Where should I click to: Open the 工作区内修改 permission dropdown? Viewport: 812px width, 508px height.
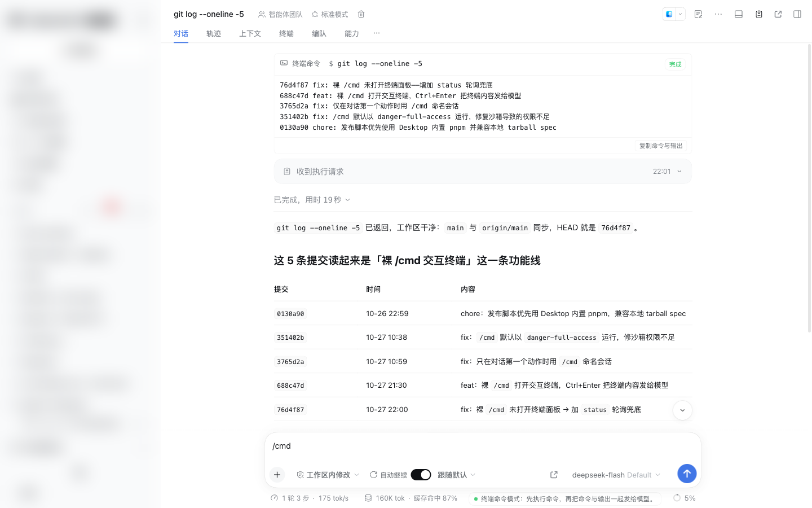pyautogui.click(x=328, y=475)
